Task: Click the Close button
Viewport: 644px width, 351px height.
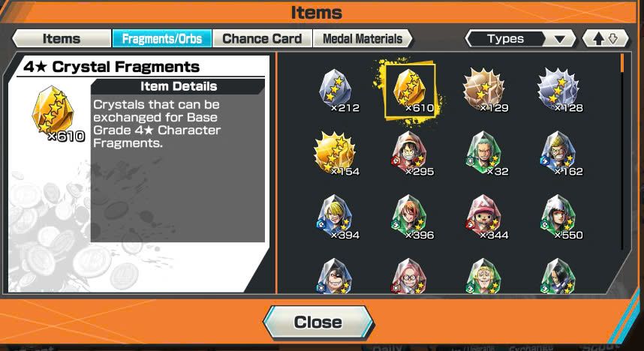Action: (x=318, y=322)
